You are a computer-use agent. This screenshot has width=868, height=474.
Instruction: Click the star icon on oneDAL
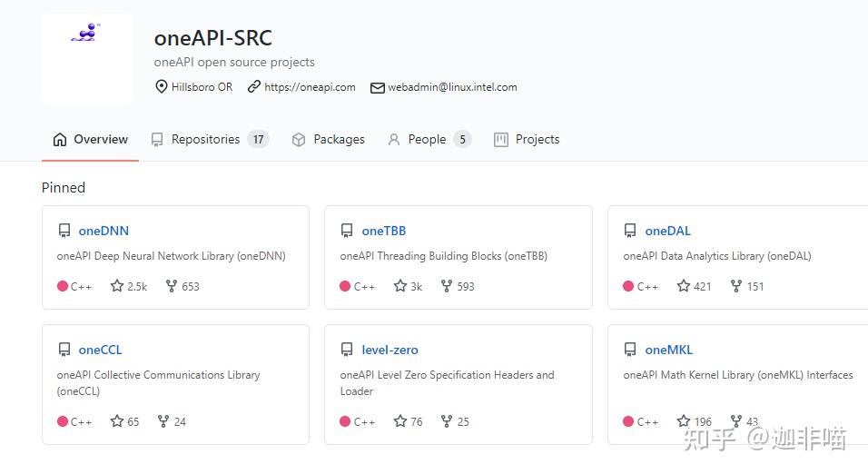(684, 286)
